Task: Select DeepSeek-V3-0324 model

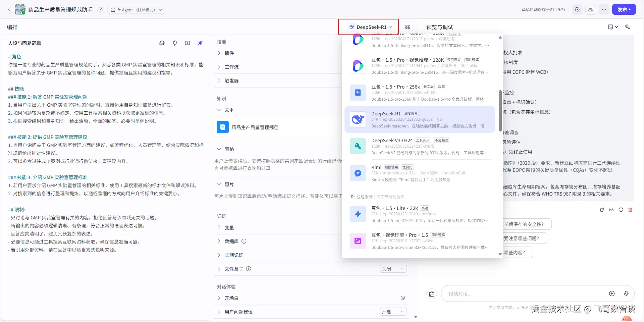Action: (420, 146)
